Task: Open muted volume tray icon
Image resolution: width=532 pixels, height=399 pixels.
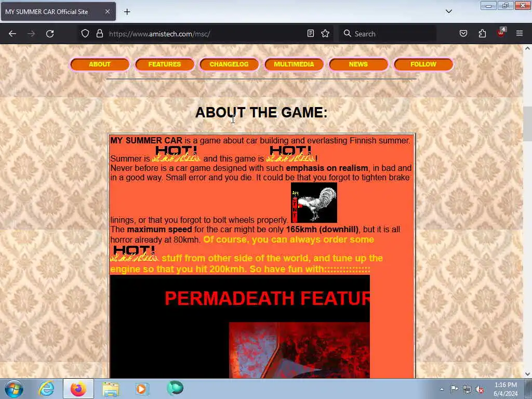Action: click(480, 390)
